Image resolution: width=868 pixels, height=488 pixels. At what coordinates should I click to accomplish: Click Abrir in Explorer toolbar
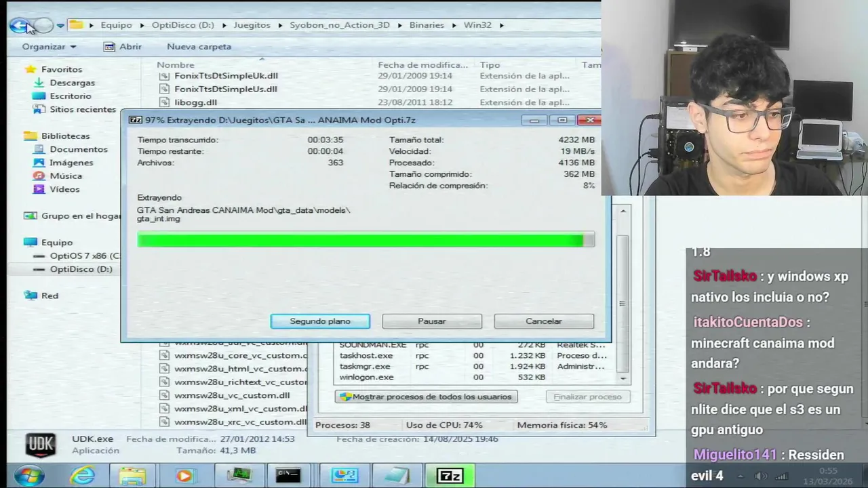click(123, 47)
